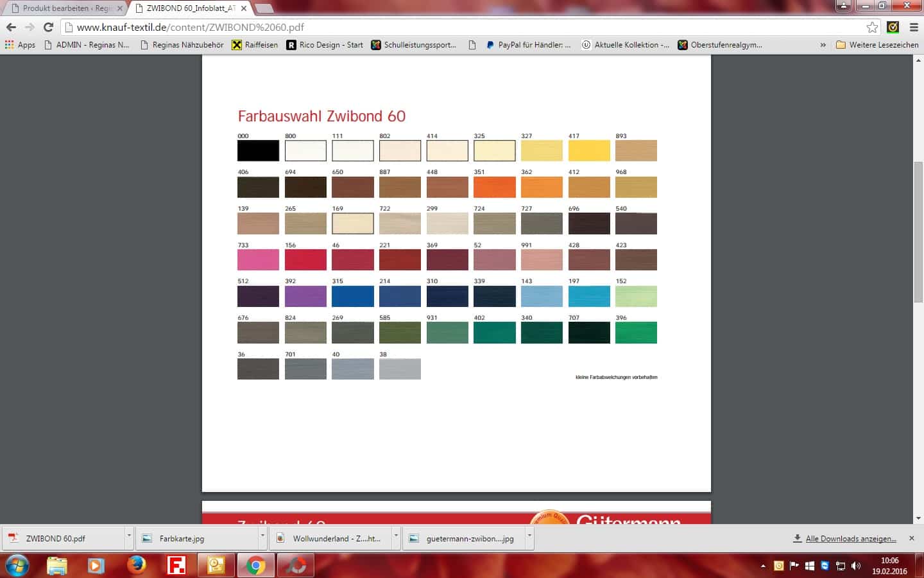This screenshot has height=578, width=924.
Task: Click the blue color swatch 315
Action: (353, 296)
